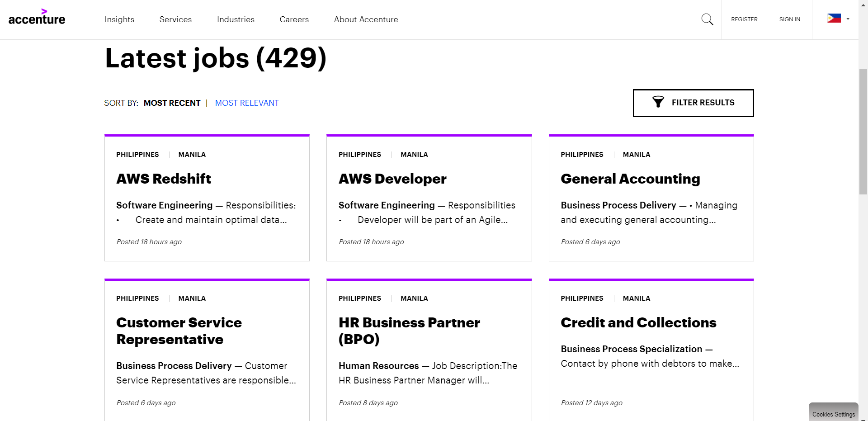This screenshot has width=868, height=421.
Task: Expand the Industries navigation menu
Action: point(236,19)
